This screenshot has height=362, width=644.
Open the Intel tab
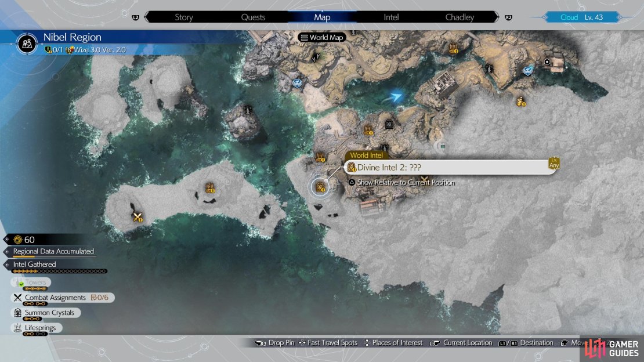tap(391, 17)
